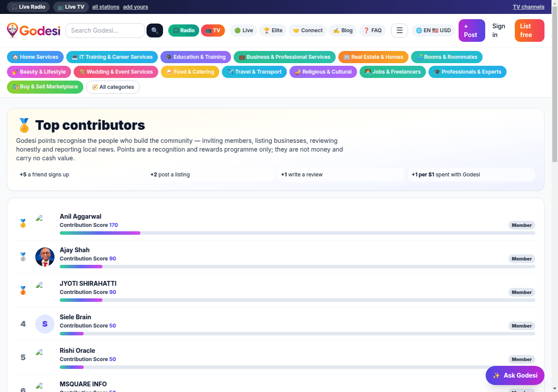This screenshot has width=558, height=392.
Task: Click the Member badge in Siele Brain's row
Action: point(522,326)
